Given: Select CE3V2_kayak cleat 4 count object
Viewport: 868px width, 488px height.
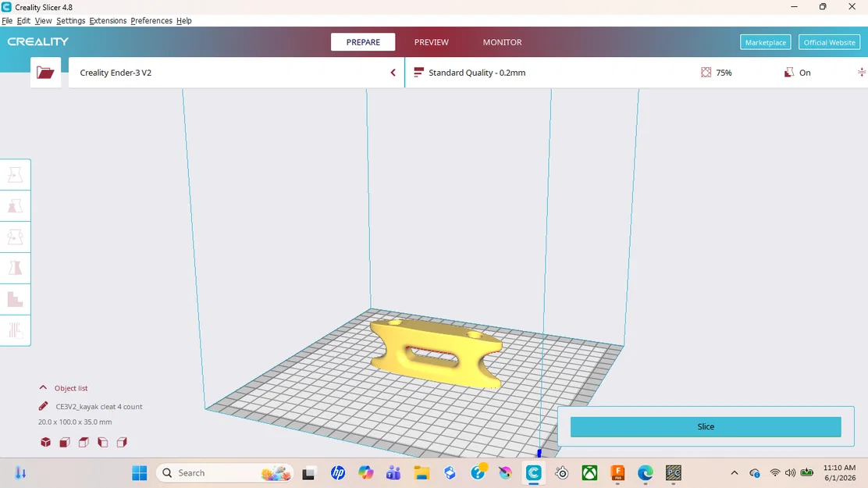Looking at the screenshot, I should point(99,407).
